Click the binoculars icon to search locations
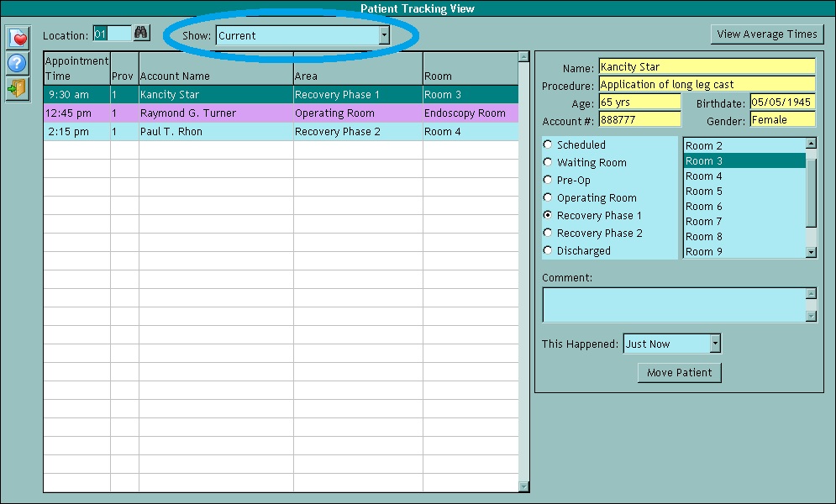The height and width of the screenshot is (504, 836). coord(140,32)
